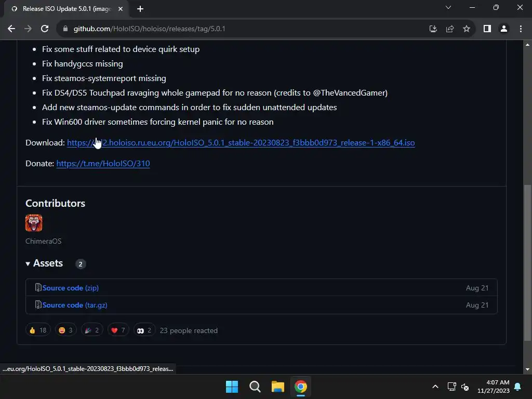Click the page scrollbar thumb

point(527,263)
